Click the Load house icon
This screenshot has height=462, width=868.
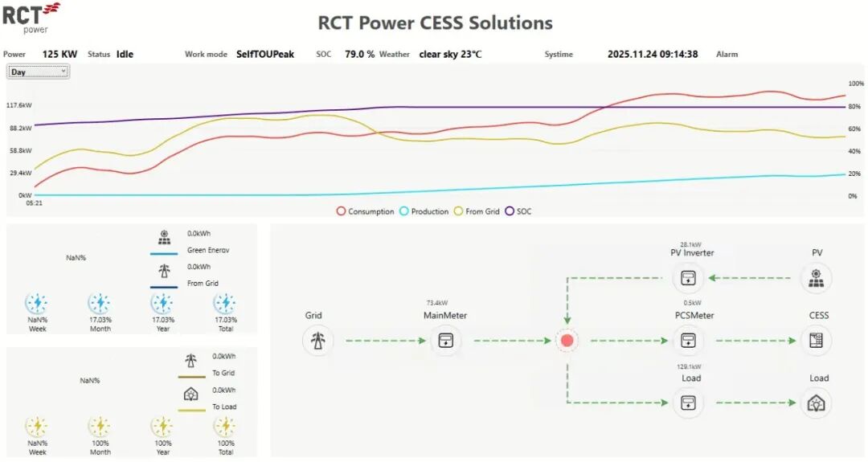tap(817, 403)
